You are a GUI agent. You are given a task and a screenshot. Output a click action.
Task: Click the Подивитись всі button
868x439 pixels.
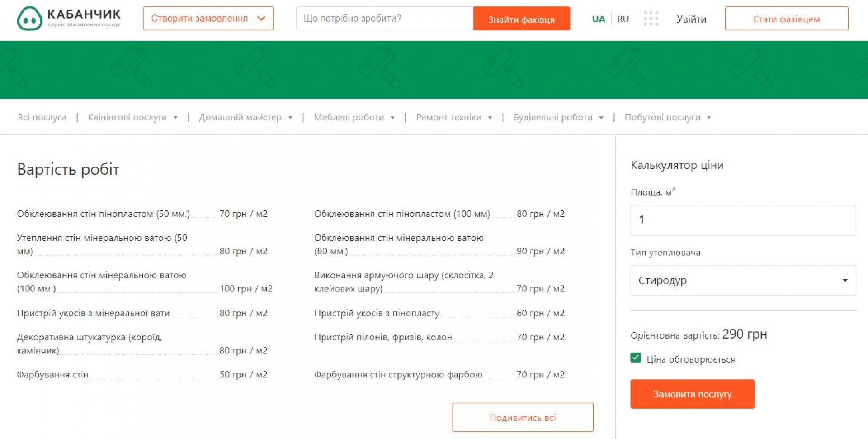(523, 417)
